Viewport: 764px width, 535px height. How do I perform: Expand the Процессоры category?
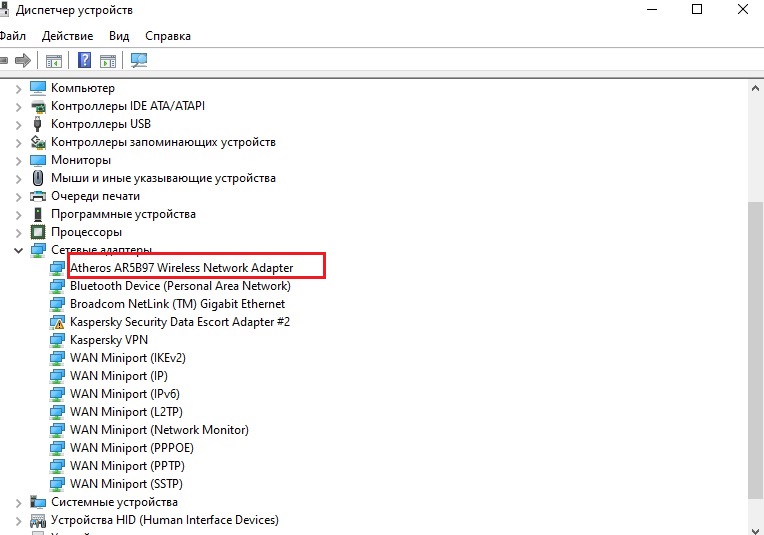pyautogui.click(x=19, y=232)
